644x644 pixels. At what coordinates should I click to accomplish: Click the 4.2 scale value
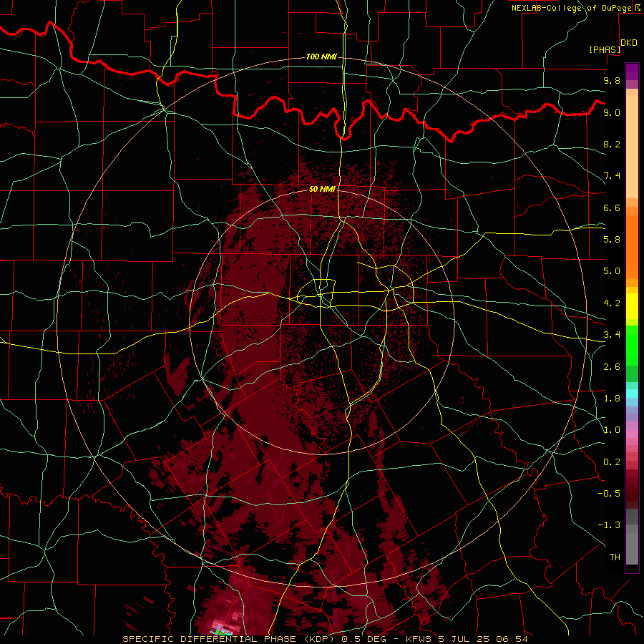coord(612,303)
